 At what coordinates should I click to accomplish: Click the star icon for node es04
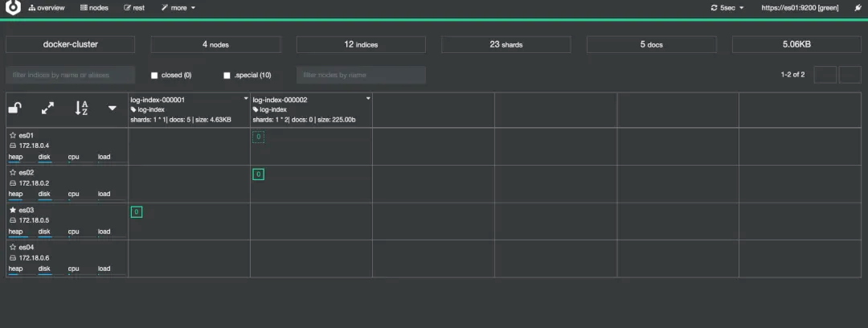coord(13,247)
